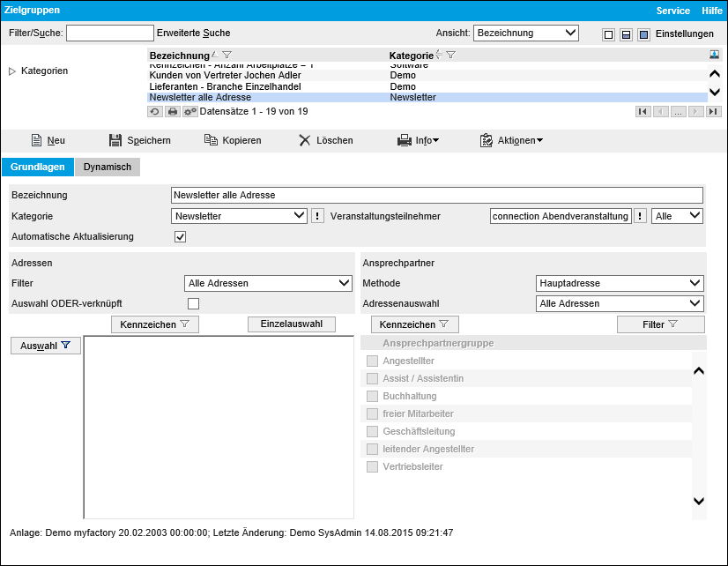Click exclamation button next to Kategorie
The height and width of the screenshot is (566, 728).
point(317,216)
